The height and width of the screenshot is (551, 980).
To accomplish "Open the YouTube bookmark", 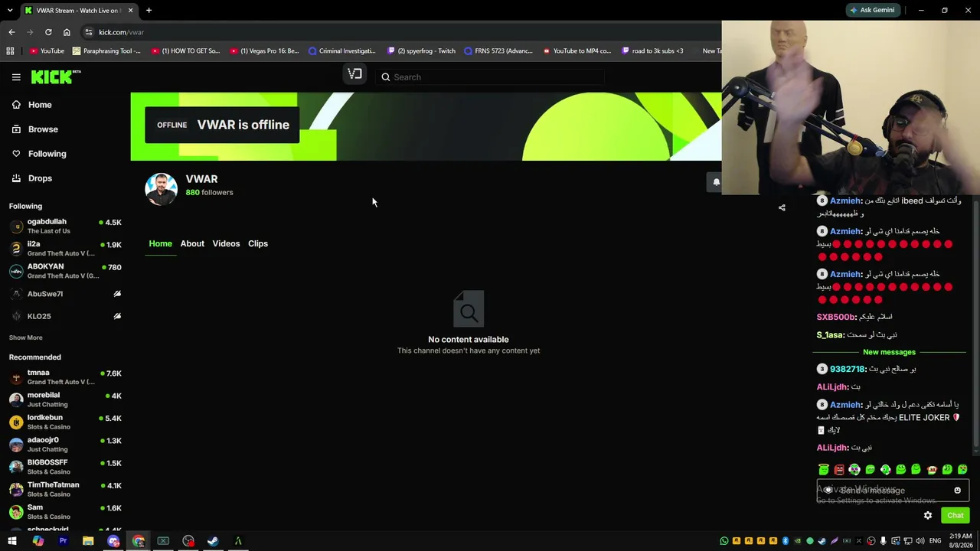I will [47, 51].
